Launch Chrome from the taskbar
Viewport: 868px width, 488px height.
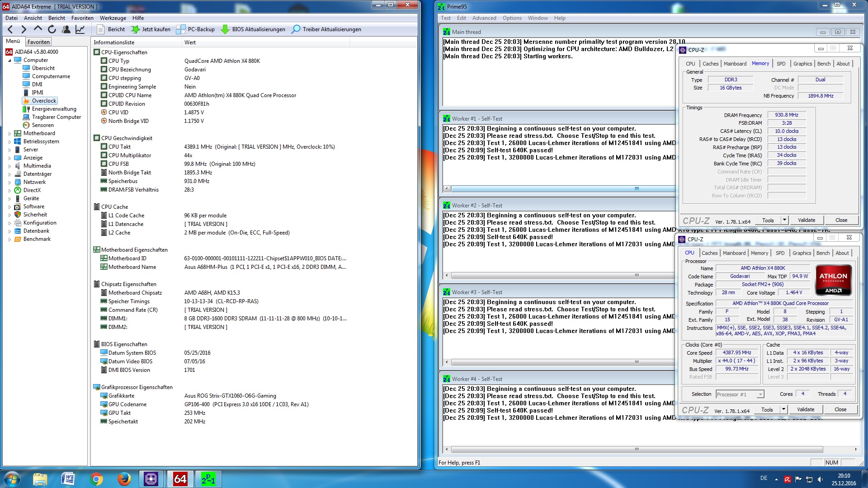tap(96, 479)
